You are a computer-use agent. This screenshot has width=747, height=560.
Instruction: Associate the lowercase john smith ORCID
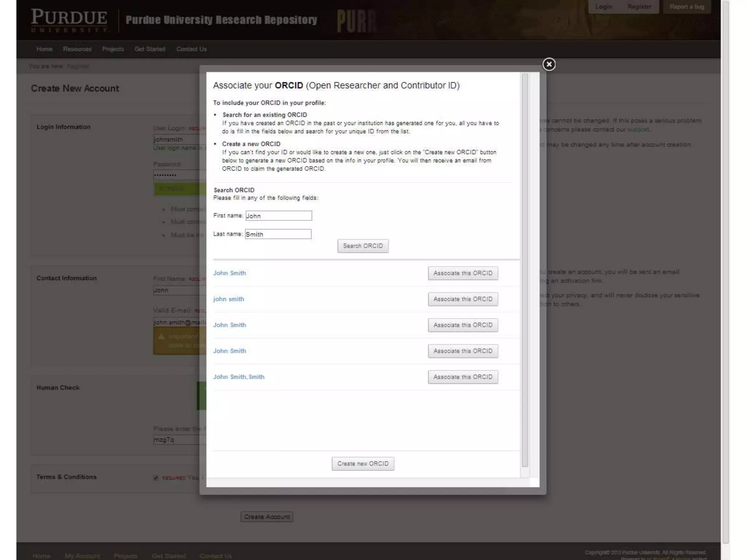click(x=462, y=299)
